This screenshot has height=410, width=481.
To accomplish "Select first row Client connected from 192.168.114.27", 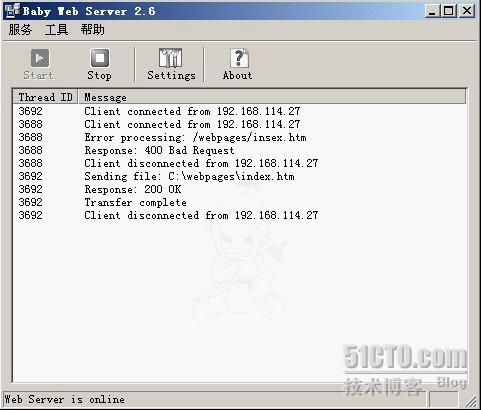I will [x=239, y=111].
